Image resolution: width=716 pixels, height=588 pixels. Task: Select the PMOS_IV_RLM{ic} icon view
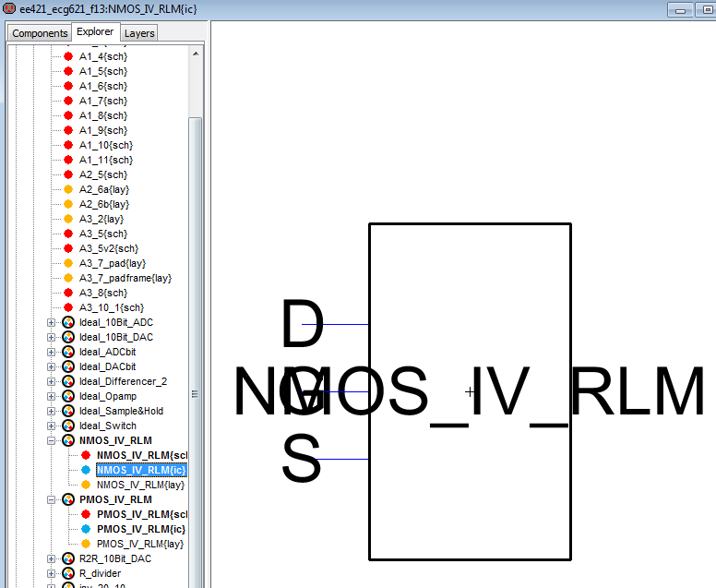tap(141, 529)
